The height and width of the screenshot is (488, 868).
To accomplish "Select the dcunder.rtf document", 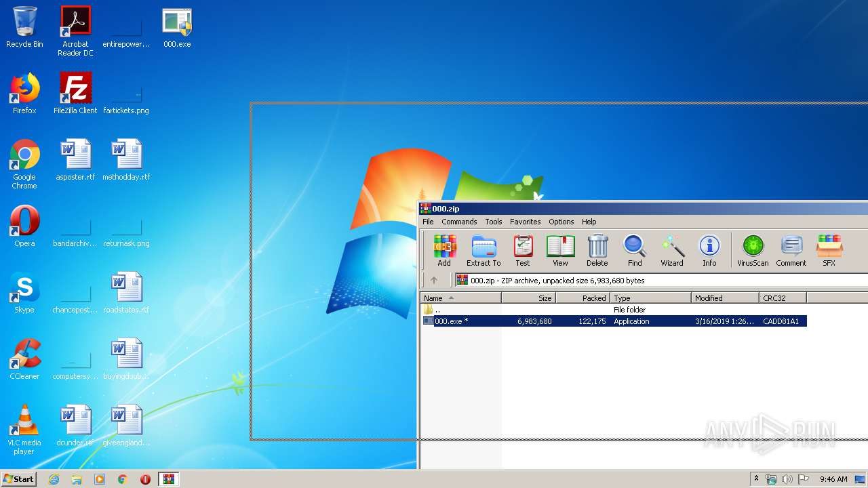I will (75, 426).
